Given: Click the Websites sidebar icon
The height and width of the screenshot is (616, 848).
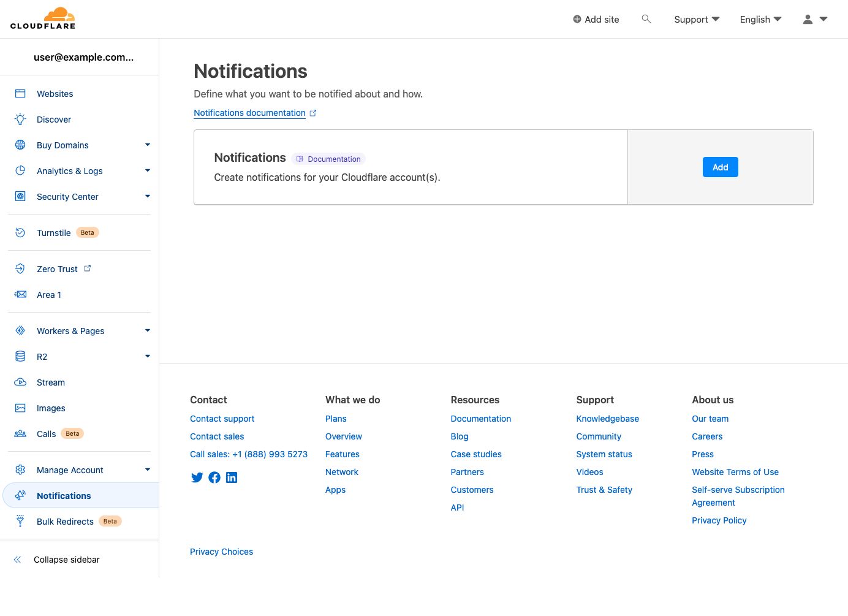Looking at the screenshot, I should coord(20,94).
